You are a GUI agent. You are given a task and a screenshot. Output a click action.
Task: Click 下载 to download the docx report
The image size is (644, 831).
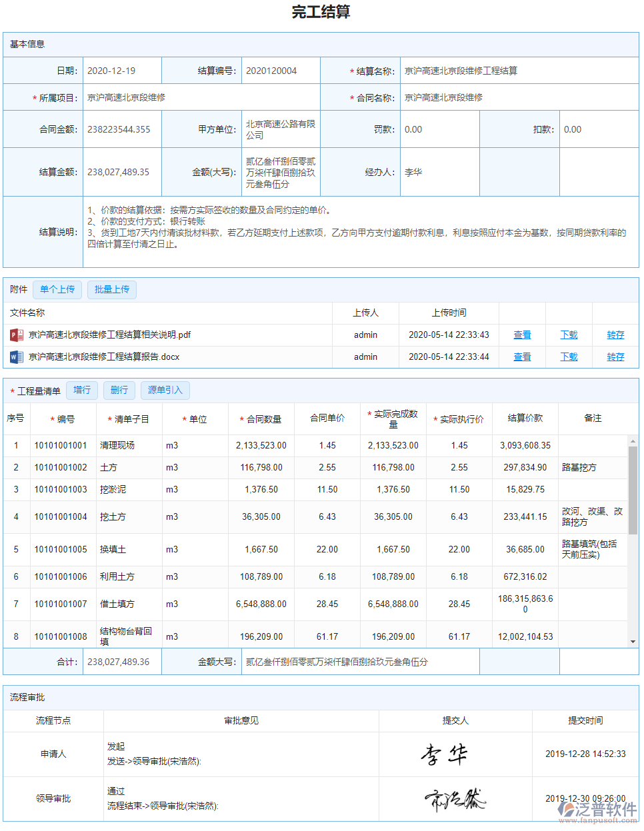tap(569, 357)
